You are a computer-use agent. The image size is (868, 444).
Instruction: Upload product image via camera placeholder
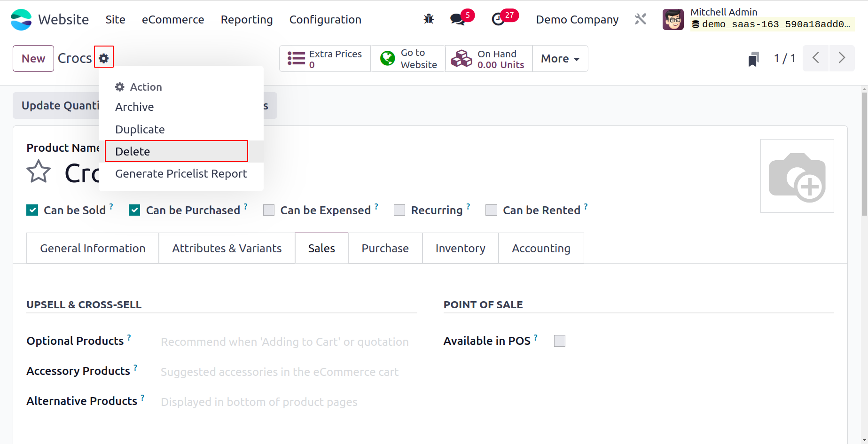[x=797, y=176]
